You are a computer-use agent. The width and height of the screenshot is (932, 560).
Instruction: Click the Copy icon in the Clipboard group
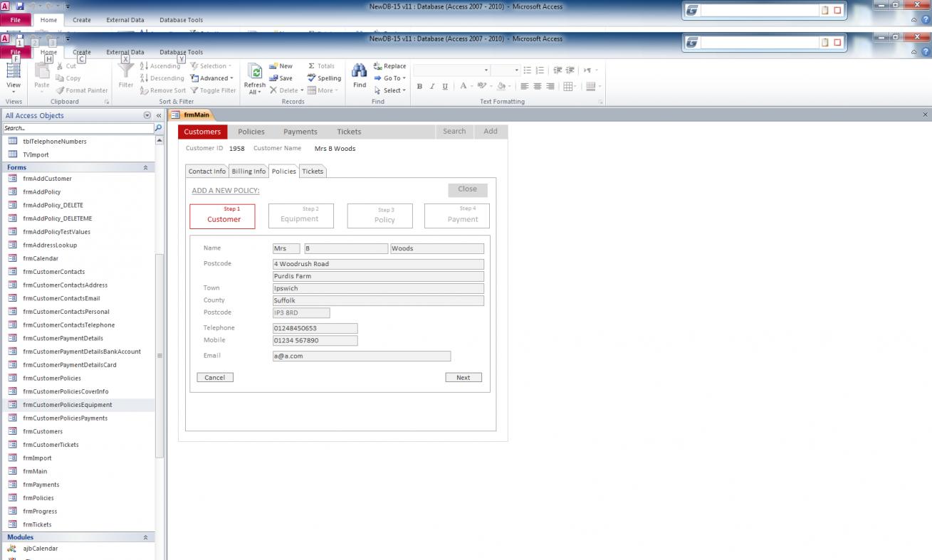[61, 78]
